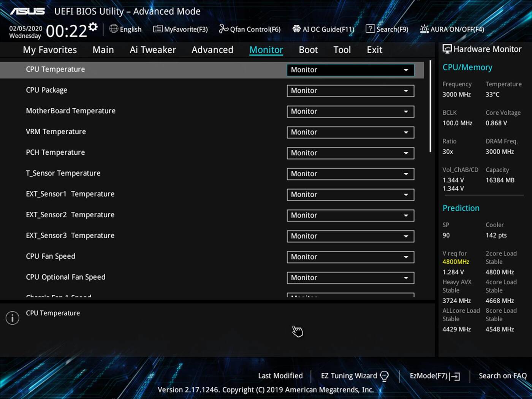Open the Boot menu tab
The image size is (532, 399).
point(308,49)
